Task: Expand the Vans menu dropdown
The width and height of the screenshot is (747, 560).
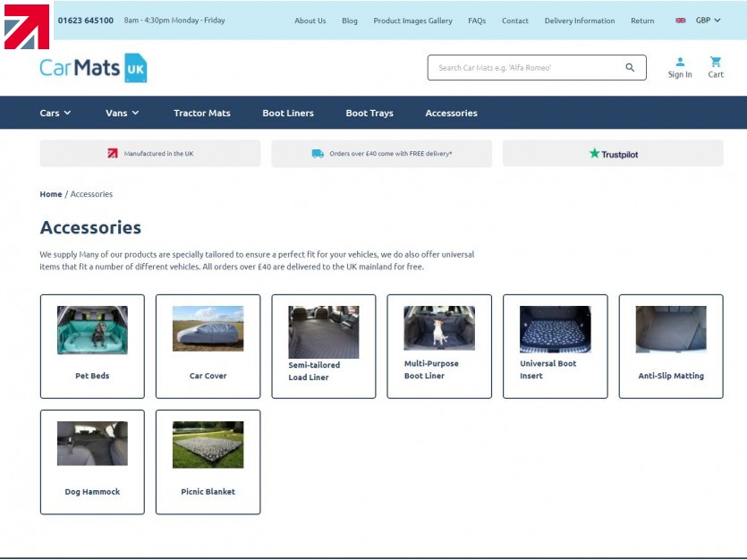Action: [x=122, y=113]
